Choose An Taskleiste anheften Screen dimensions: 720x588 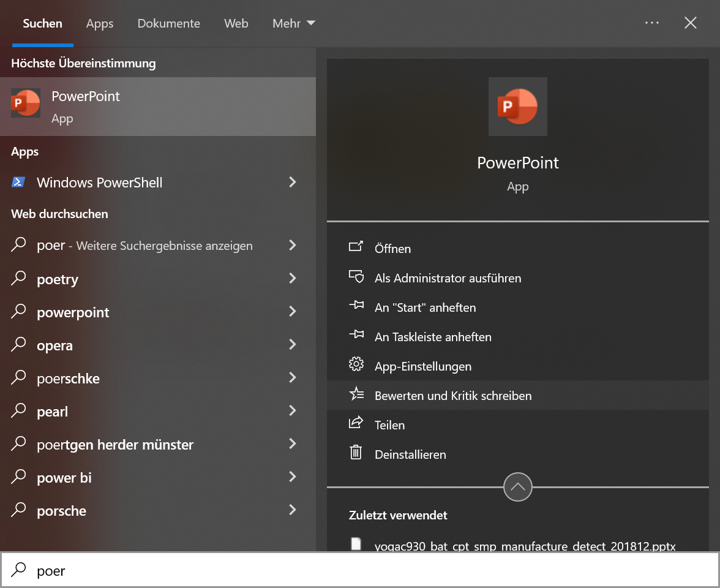pyautogui.click(x=517, y=336)
